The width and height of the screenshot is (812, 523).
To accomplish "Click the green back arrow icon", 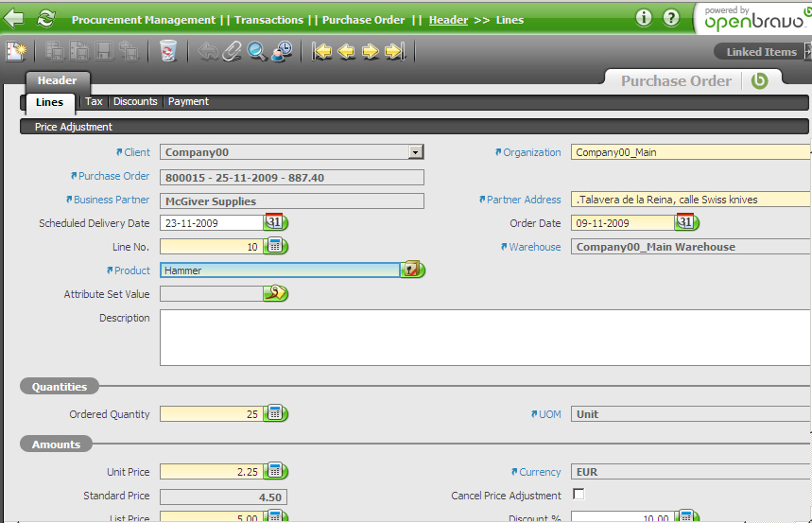I will click(x=13, y=19).
